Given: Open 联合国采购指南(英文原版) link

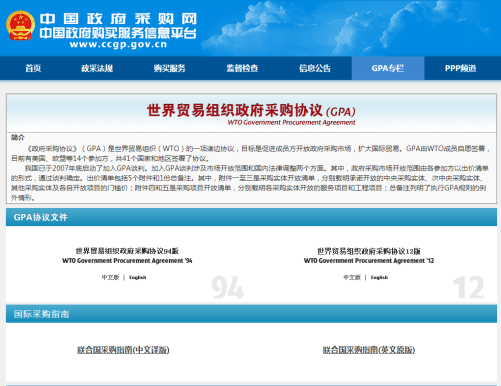Looking at the screenshot, I should pyautogui.click(x=369, y=350).
